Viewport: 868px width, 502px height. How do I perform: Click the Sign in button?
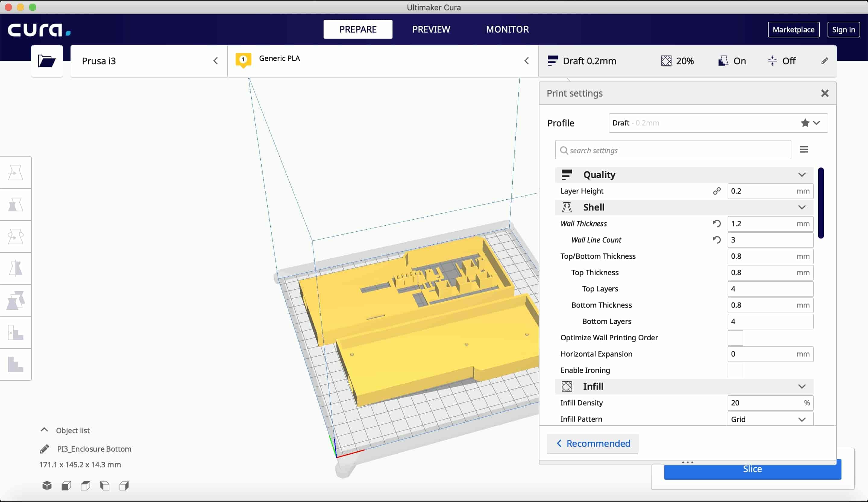tap(843, 30)
